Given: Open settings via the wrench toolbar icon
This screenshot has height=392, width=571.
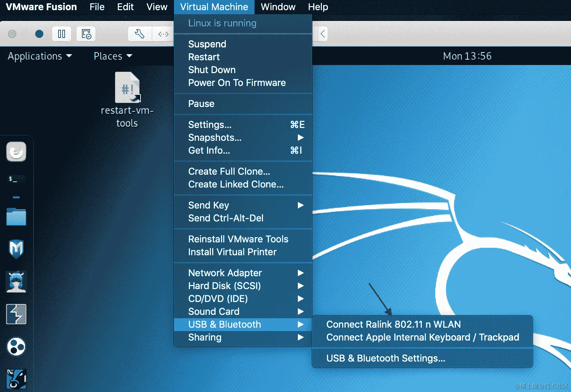Looking at the screenshot, I should click(139, 34).
